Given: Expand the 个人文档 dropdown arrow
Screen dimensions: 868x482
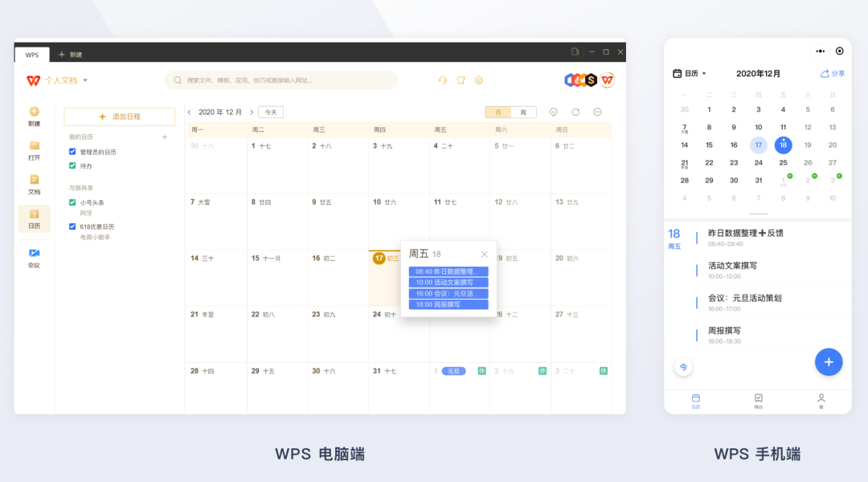Looking at the screenshot, I should click(x=85, y=80).
